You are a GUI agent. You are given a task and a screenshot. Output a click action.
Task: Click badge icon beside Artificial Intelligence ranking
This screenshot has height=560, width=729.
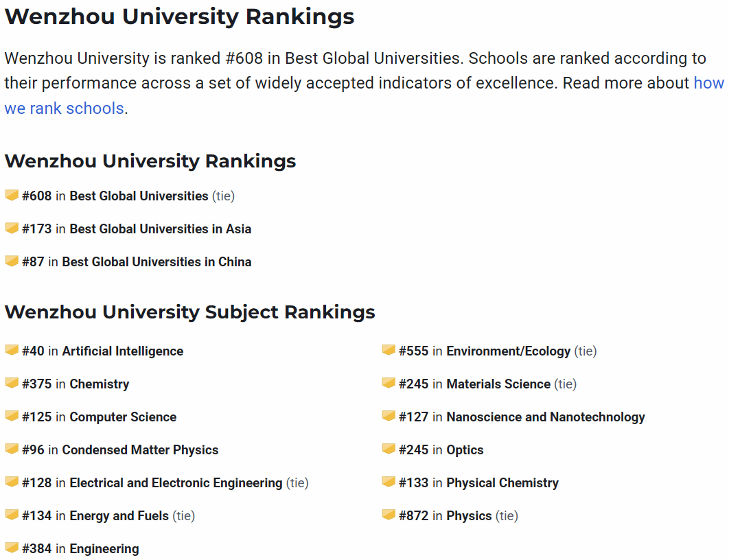(x=12, y=350)
